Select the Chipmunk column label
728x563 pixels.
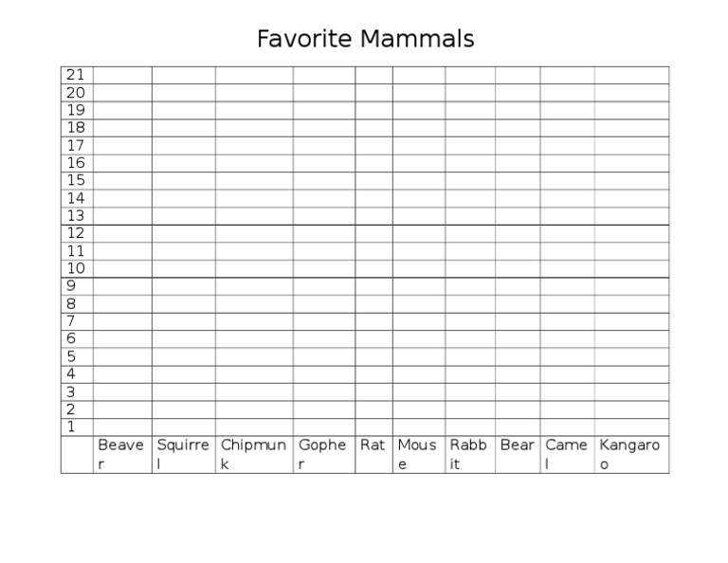(253, 454)
